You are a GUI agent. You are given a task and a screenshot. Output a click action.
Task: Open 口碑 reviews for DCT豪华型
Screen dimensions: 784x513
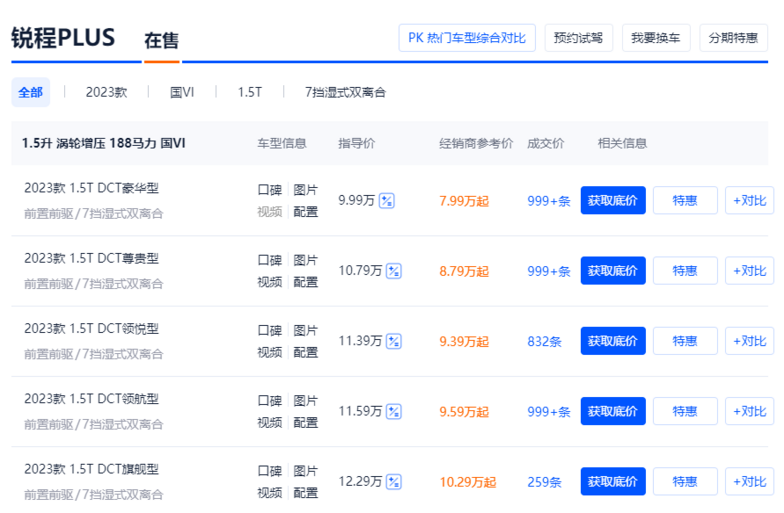pos(270,190)
